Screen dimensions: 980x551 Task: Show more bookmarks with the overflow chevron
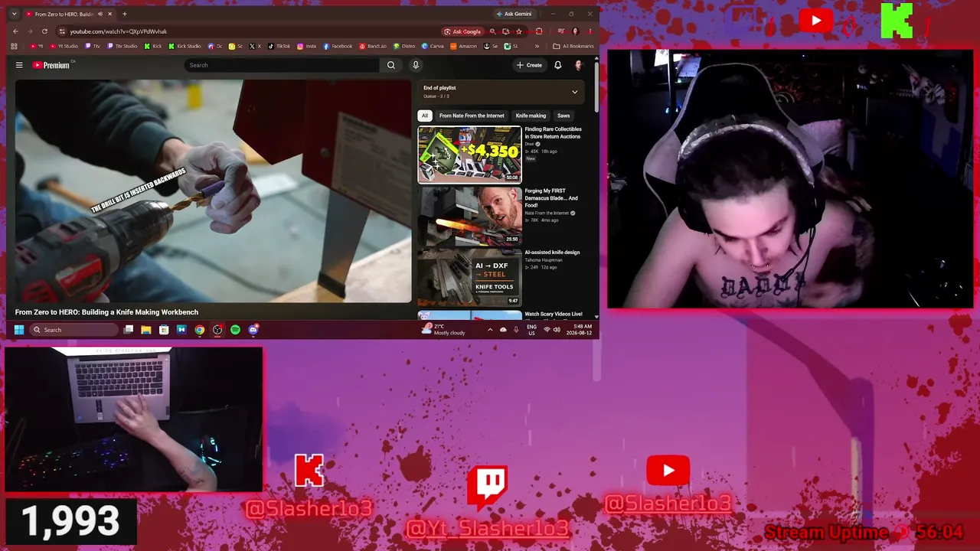coord(536,46)
